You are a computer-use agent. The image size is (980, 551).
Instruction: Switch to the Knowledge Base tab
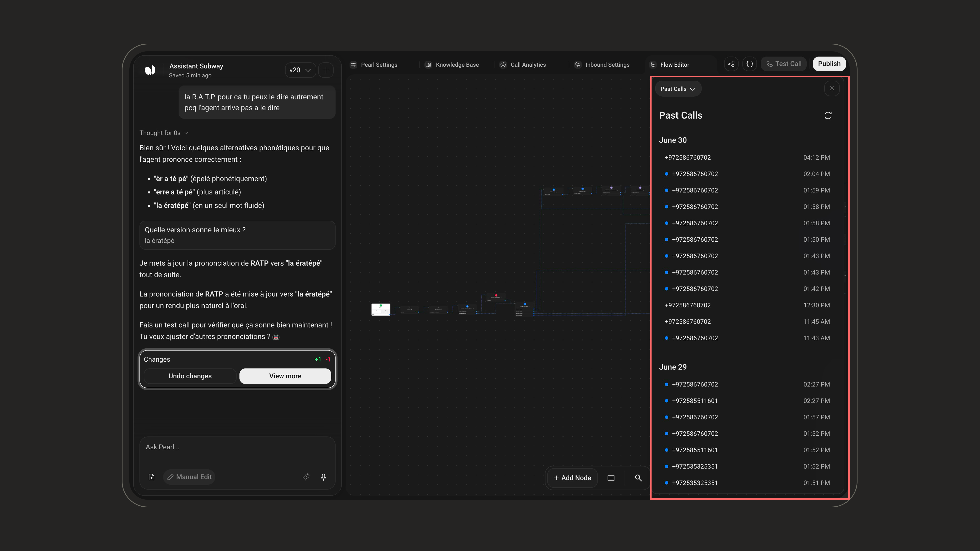pos(452,65)
